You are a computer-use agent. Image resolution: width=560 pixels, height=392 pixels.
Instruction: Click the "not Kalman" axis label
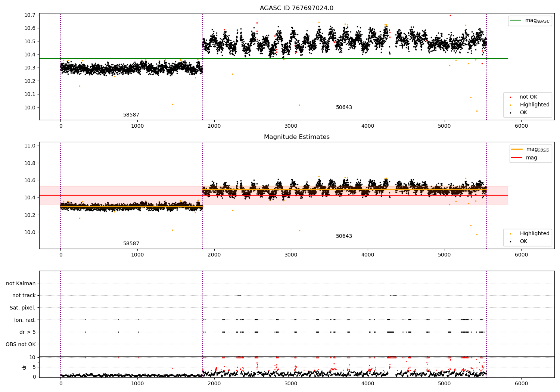pyautogui.click(x=21, y=283)
